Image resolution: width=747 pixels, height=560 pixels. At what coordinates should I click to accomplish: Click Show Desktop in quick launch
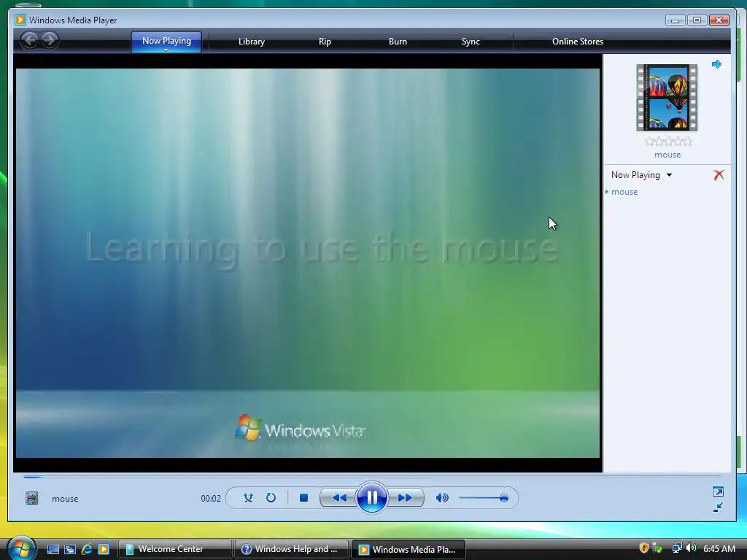(53, 549)
